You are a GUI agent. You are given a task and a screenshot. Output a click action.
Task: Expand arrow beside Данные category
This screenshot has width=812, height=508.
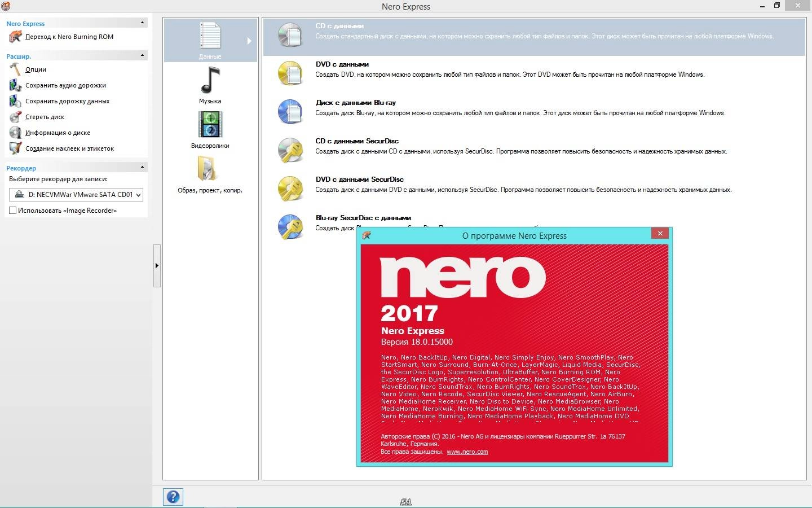click(249, 41)
